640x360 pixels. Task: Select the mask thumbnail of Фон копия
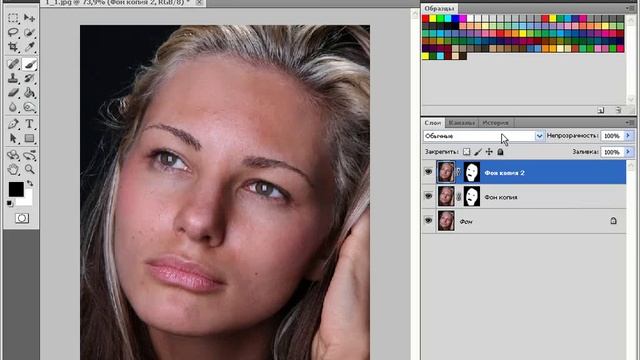click(472, 196)
